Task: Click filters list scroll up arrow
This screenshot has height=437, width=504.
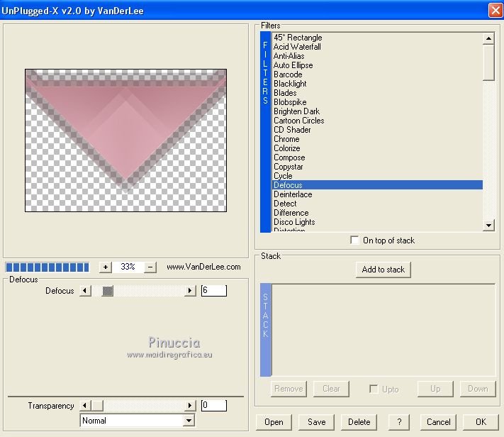Action: click(488, 38)
